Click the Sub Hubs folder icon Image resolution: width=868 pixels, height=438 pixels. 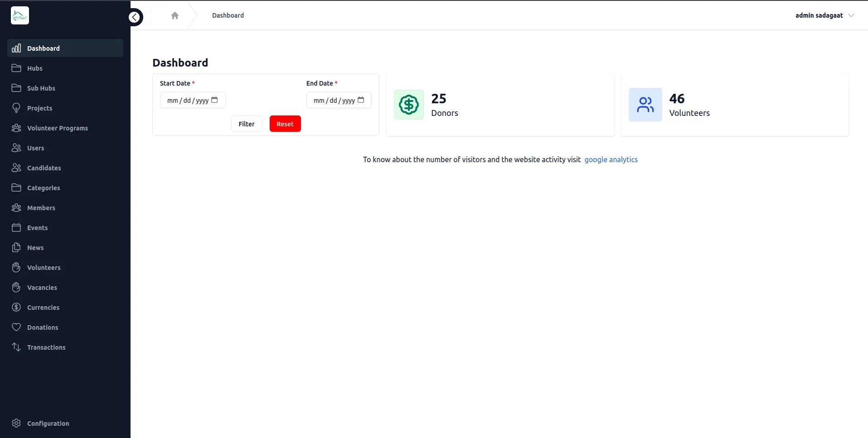(x=16, y=88)
